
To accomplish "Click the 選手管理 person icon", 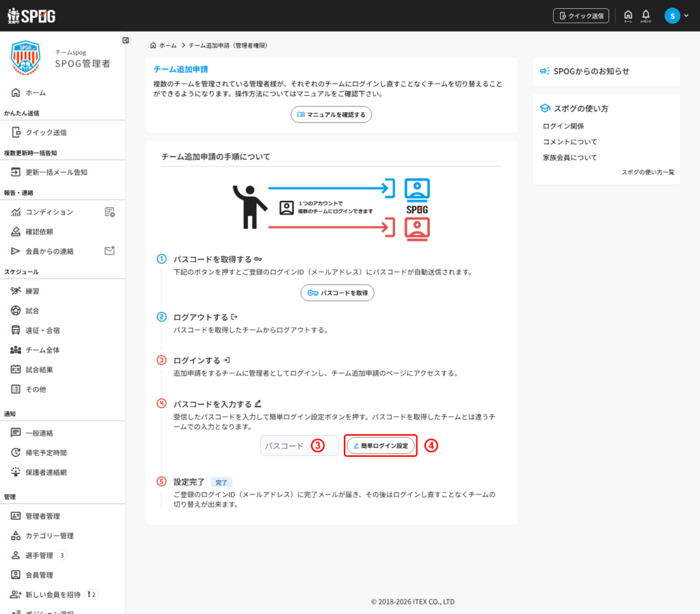I will 16,555.
